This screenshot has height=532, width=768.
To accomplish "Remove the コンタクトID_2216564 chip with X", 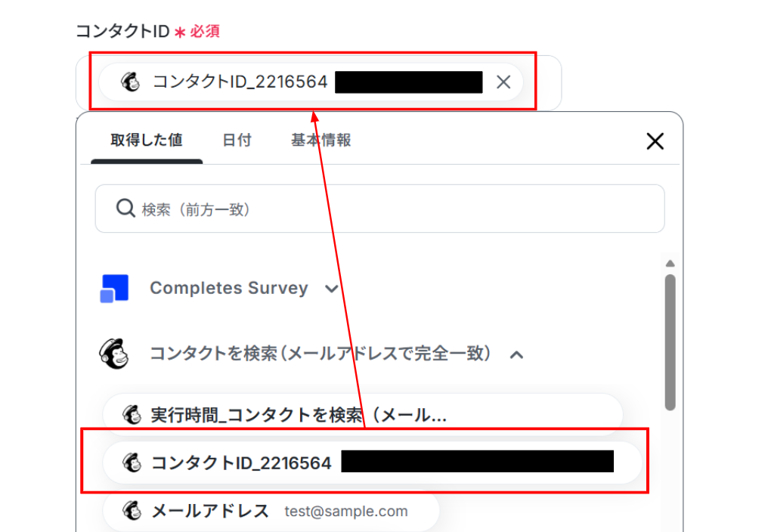I will [503, 82].
